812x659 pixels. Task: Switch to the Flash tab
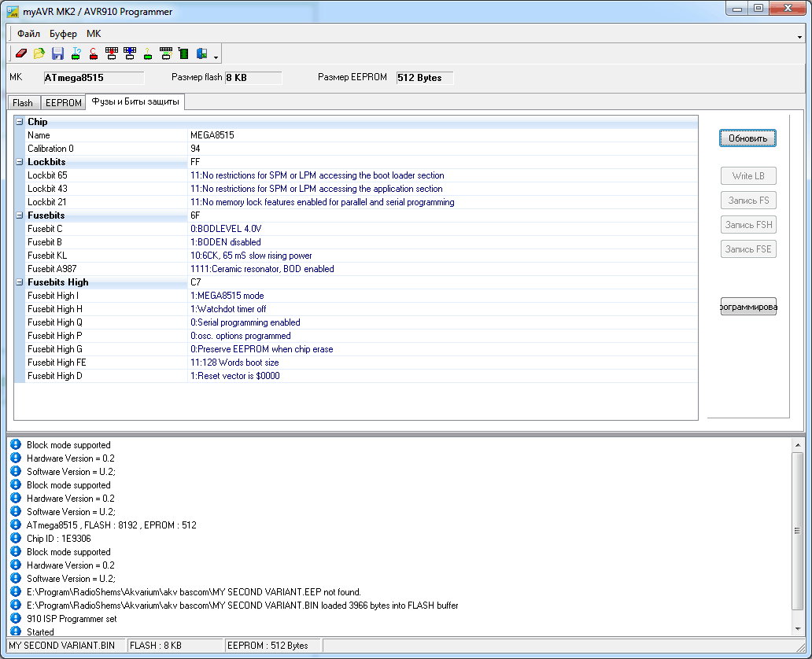point(23,103)
